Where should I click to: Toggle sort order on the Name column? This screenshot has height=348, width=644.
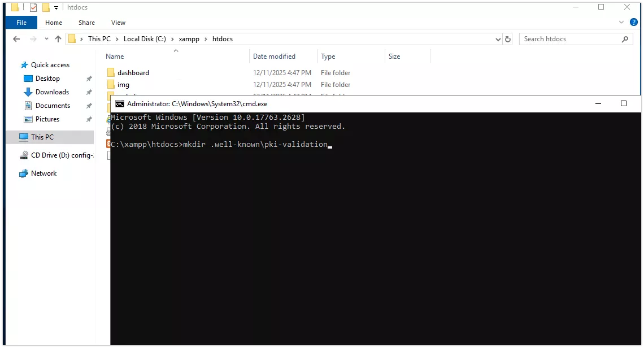click(x=115, y=56)
